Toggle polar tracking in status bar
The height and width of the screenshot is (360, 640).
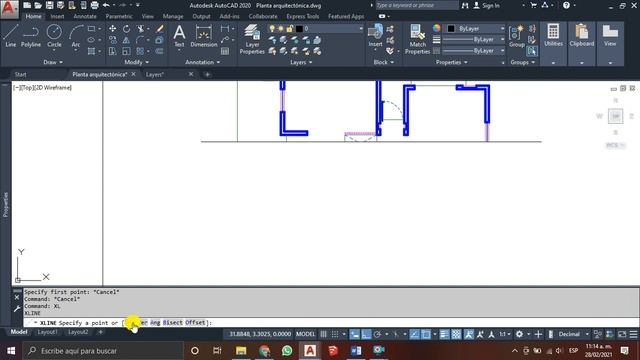point(377,334)
